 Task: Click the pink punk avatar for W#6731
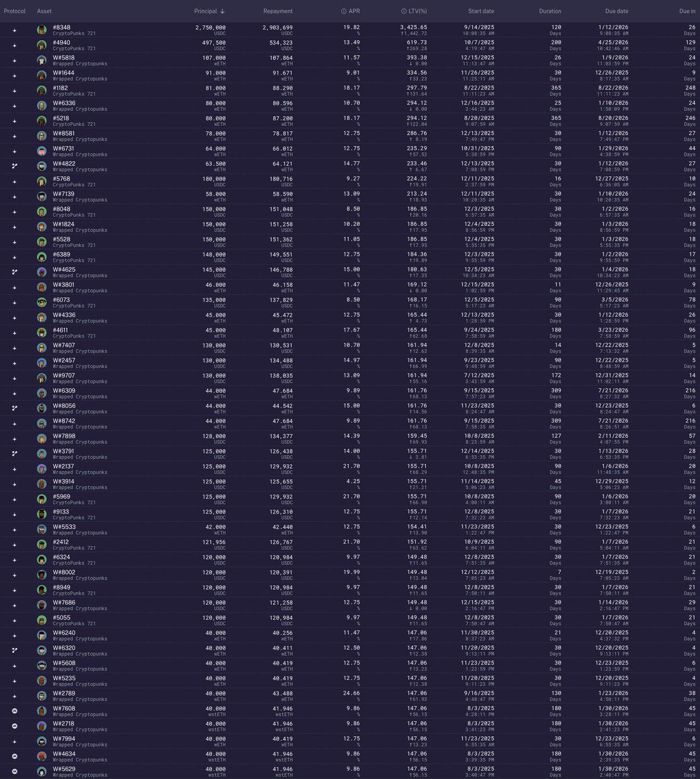[x=42, y=151]
